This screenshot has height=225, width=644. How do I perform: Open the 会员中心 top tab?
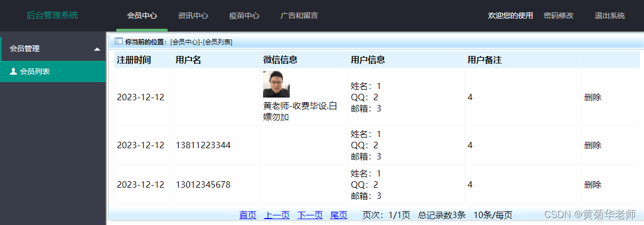coord(142,15)
